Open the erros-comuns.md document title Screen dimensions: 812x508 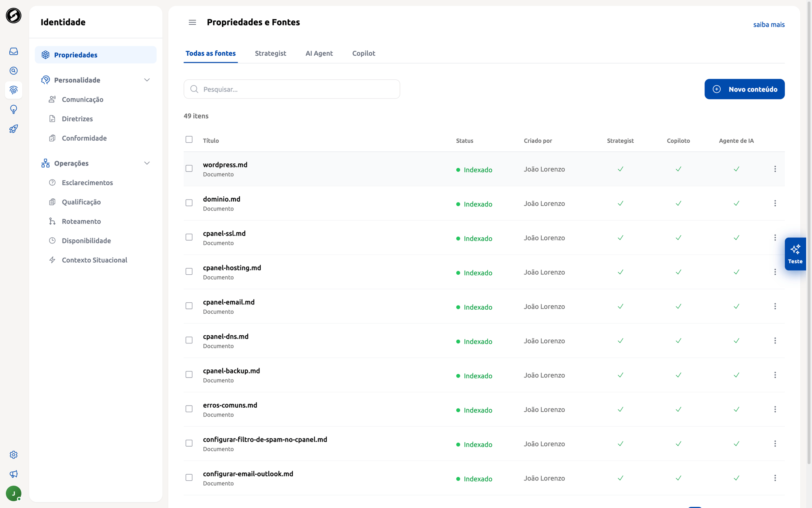[x=230, y=405]
